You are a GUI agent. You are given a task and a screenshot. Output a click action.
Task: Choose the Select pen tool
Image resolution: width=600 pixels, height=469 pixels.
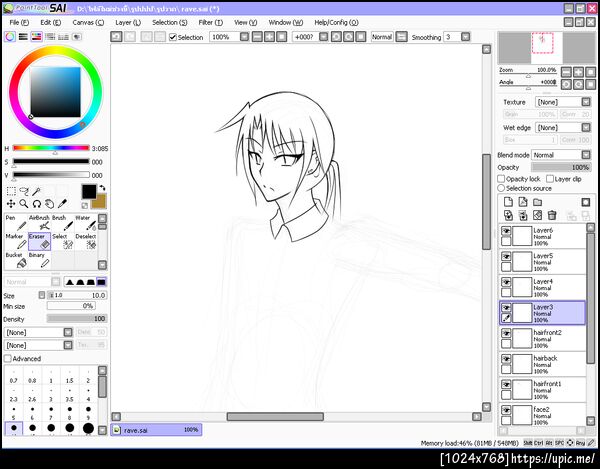click(x=62, y=241)
